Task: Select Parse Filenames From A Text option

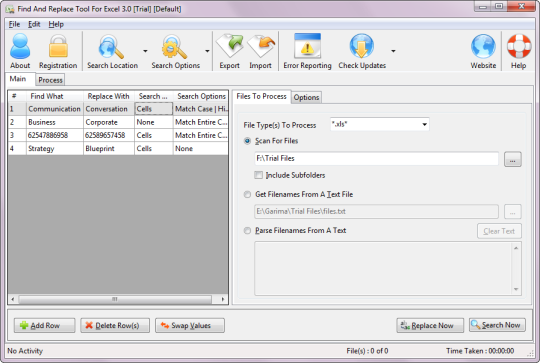Action: point(247,231)
